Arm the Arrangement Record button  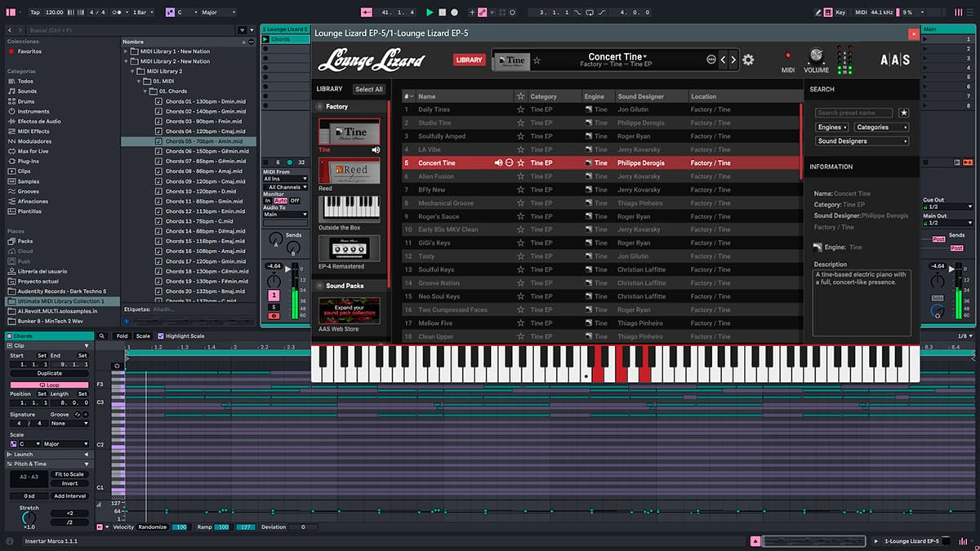pos(454,12)
